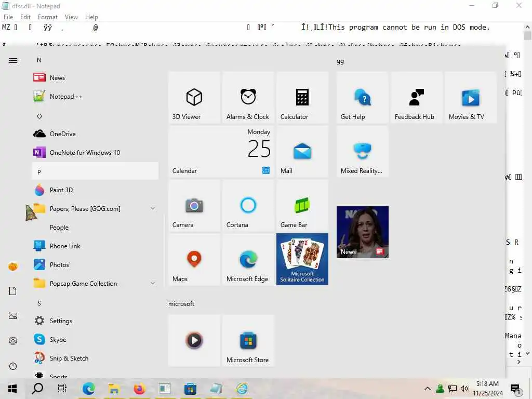
Task: Open the Calendar tile showing Monday 25
Action: tap(221, 151)
